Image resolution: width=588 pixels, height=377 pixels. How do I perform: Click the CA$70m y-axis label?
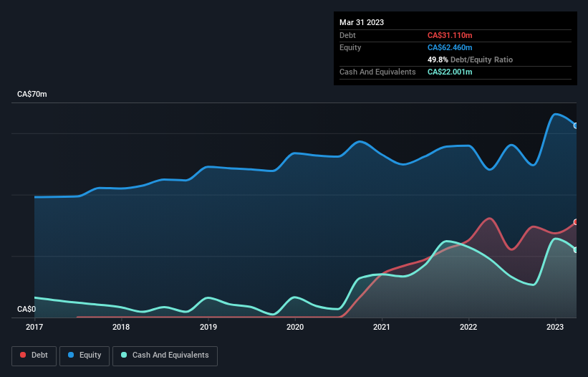tap(32, 94)
